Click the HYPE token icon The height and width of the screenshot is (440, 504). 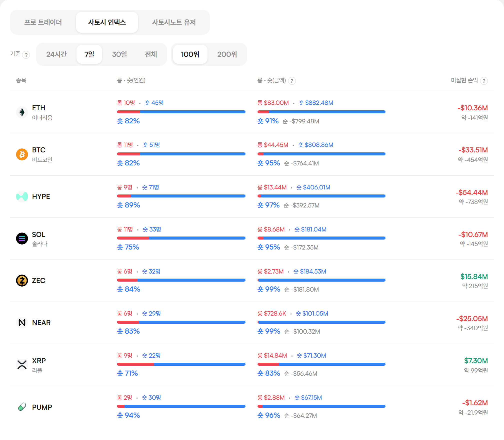pos(22,196)
